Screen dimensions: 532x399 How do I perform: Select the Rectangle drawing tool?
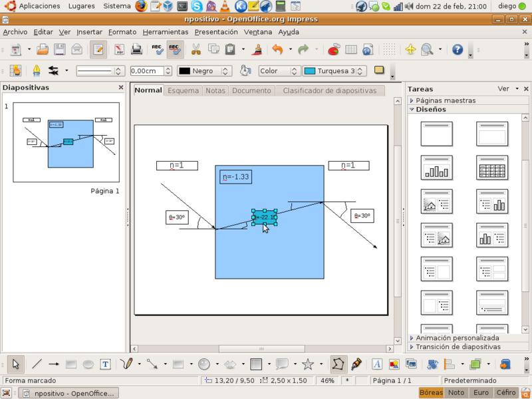point(71,364)
